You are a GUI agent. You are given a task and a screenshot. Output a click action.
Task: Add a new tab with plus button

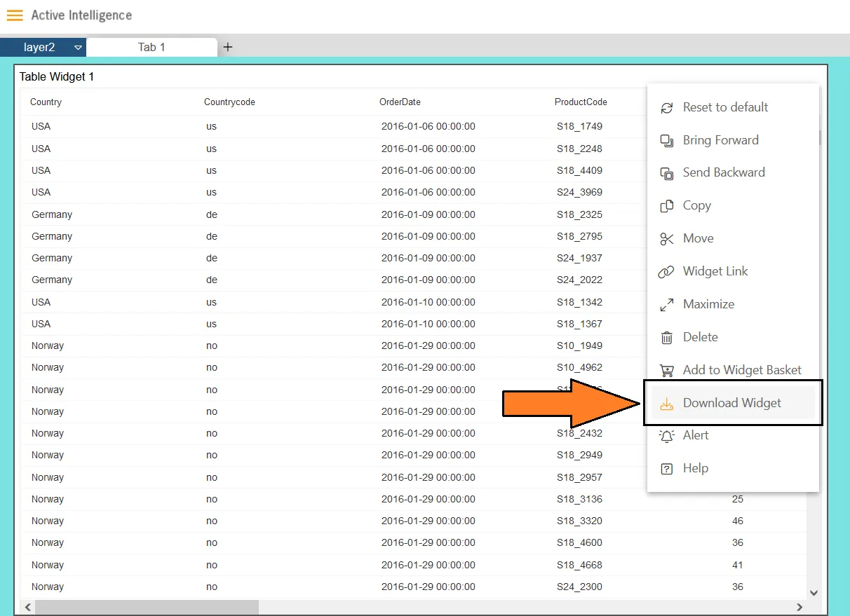[x=228, y=47]
